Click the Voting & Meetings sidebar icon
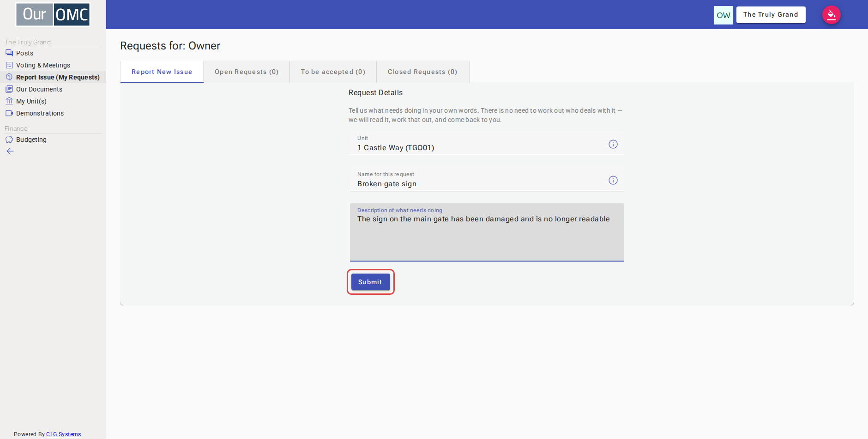Image resolution: width=868 pixels, height=439 pixels. click(9, 65)
